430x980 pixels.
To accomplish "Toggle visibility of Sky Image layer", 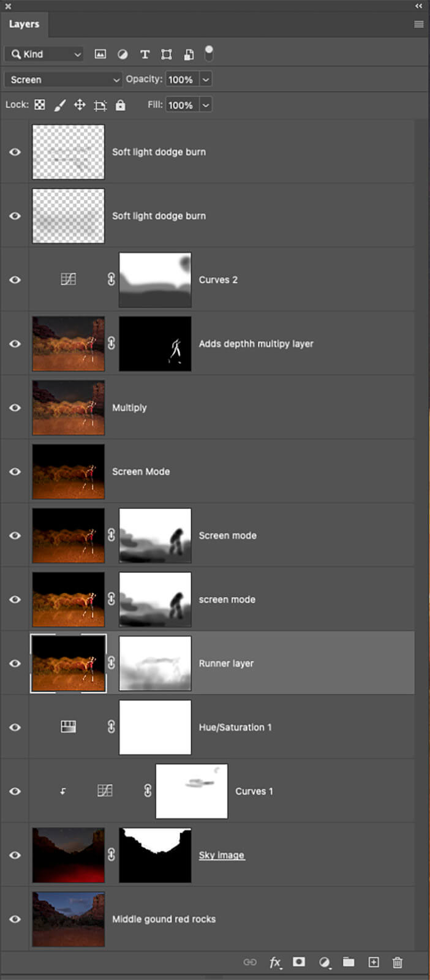I will click(15, 855).
